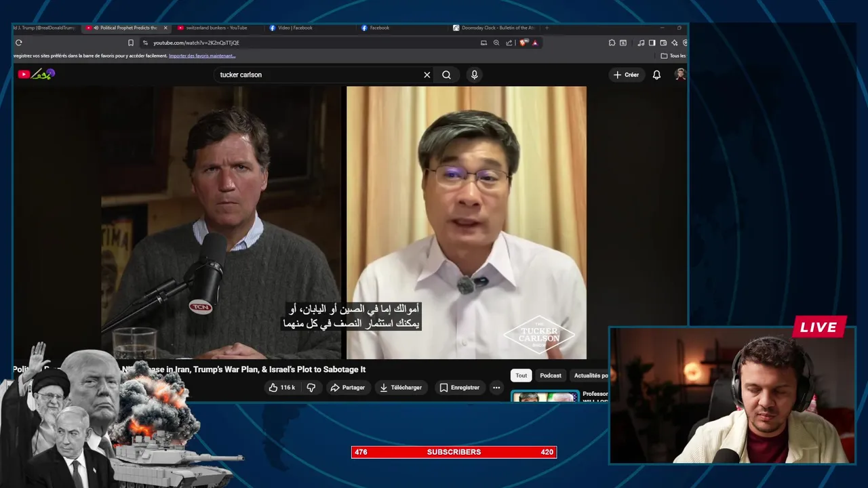
Task: Select the Tout filter chip
Action: [x=521, y=375]
